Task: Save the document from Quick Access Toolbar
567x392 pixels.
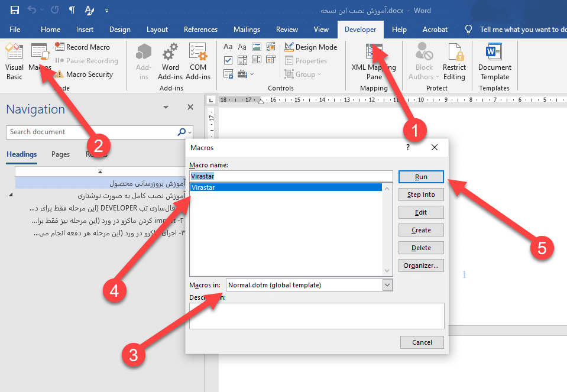Action: point(14,11)
